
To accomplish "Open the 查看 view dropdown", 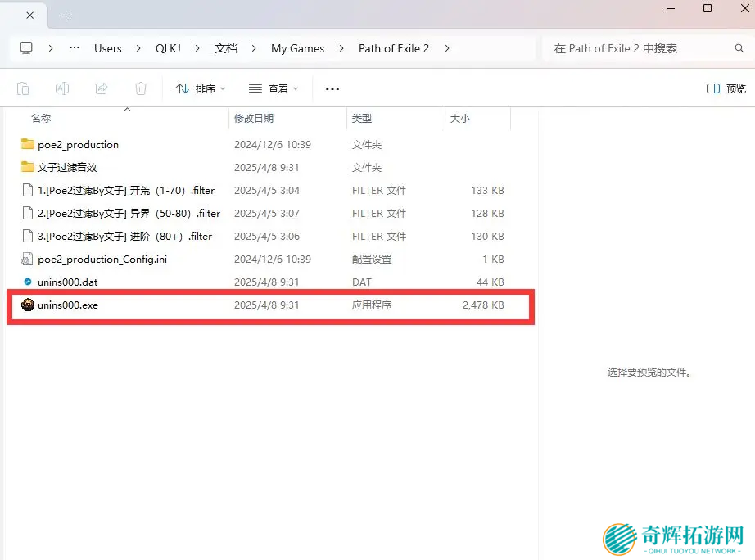I will click(274, 88).
